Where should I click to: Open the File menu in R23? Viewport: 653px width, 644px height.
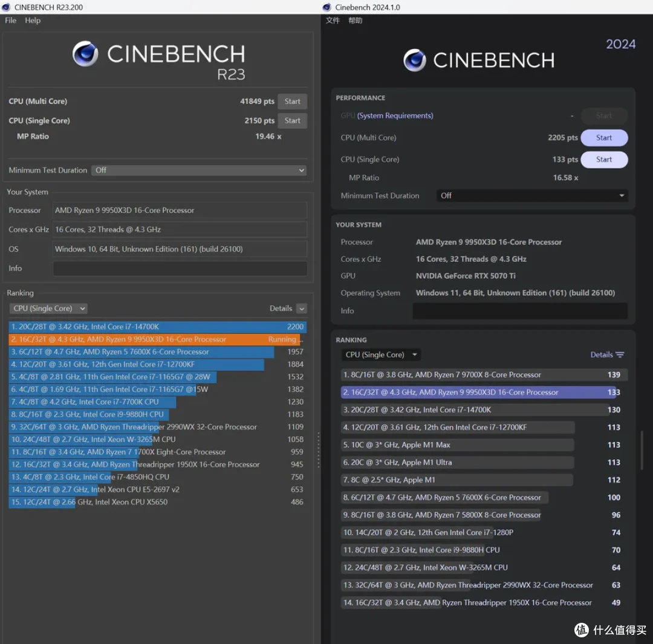[10, 21]
